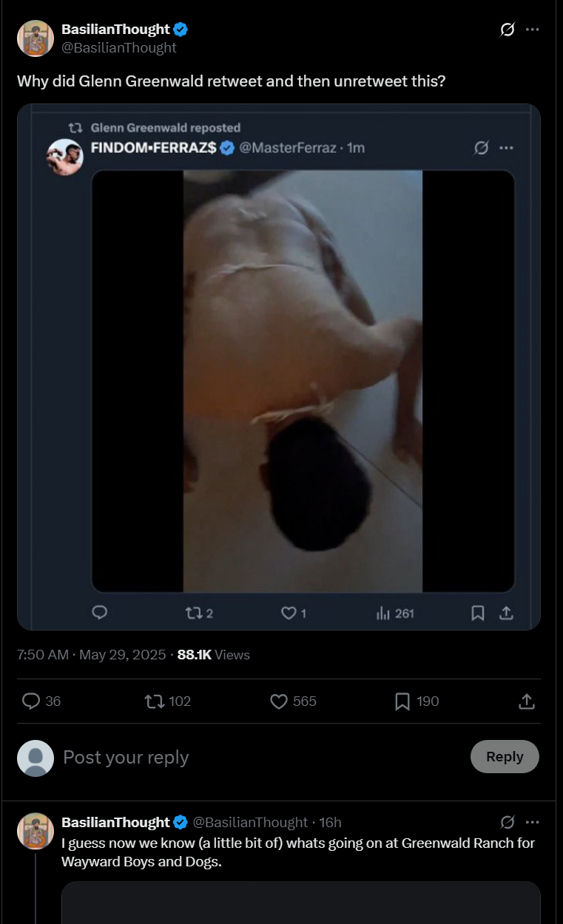
Task: Open the more options menu on main post
Action: pos(532,30)
